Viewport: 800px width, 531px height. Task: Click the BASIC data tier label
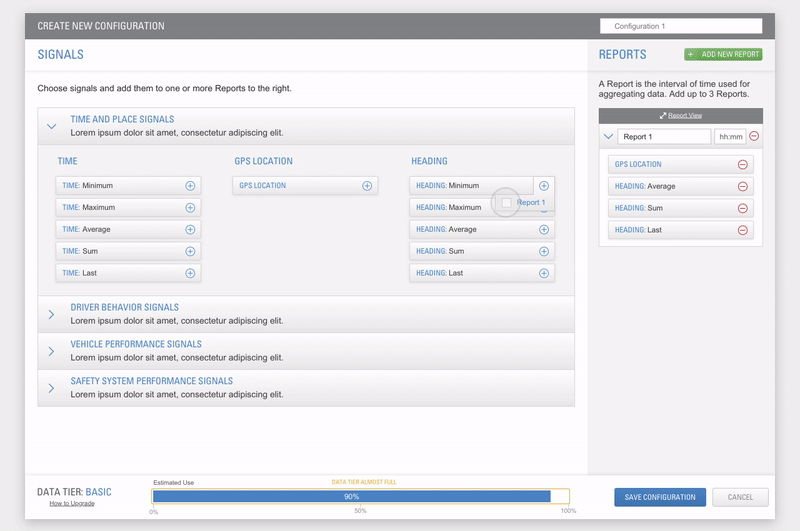click(98, 492)
